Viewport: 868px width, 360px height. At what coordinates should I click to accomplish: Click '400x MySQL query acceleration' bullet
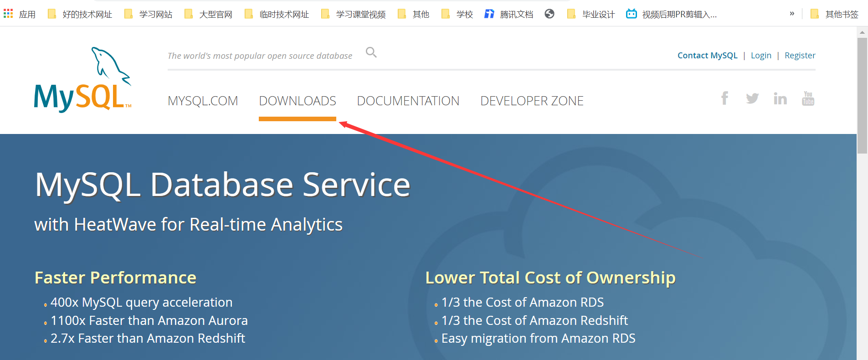(141, 302)
